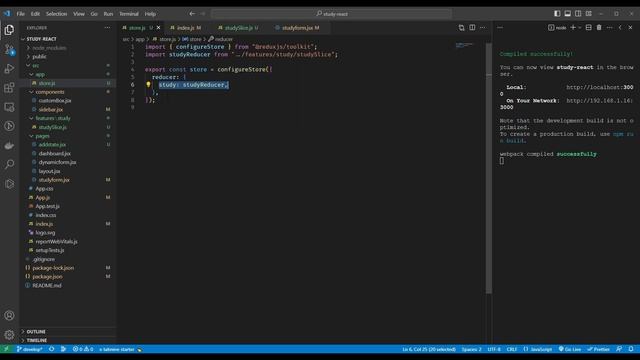Open the Customize Layout icon
This screenshot has width=640, height=360.
pos(589,13)
